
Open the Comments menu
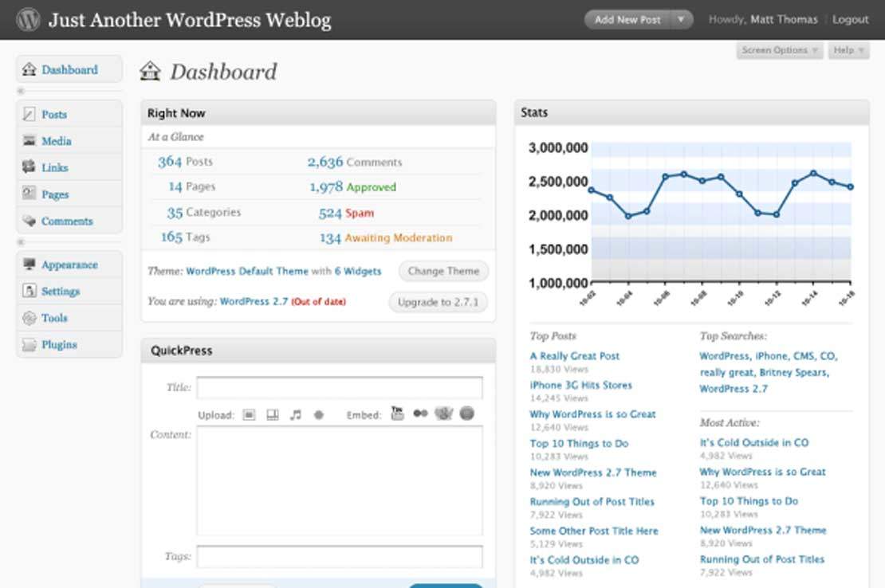coord(69,221)
